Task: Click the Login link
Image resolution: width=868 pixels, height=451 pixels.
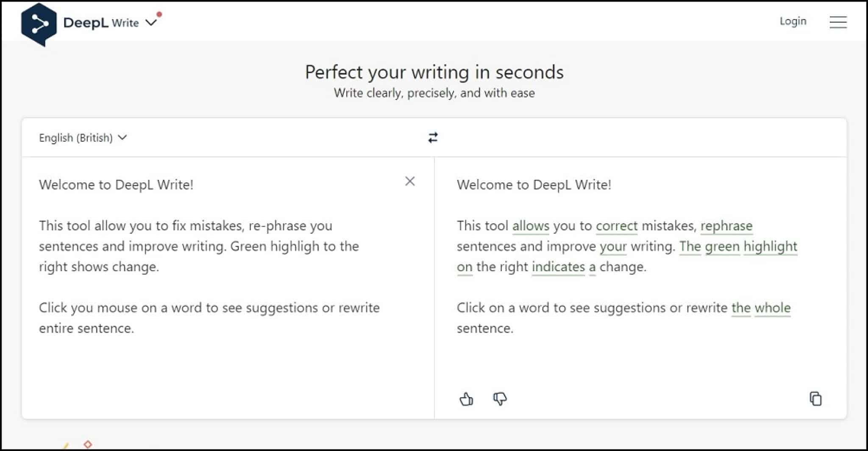Action: pyautogui.click(x=793, y=21)
